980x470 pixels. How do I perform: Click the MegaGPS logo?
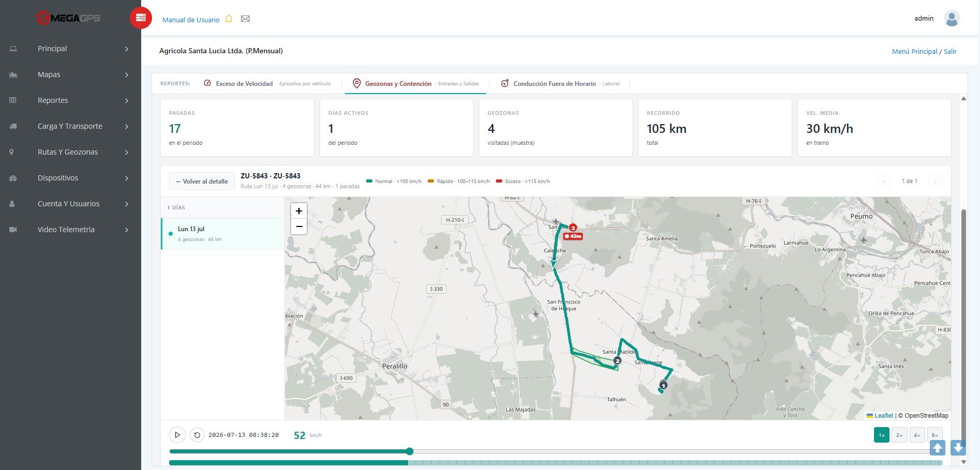pyautogui.click(x=68, y=18)
